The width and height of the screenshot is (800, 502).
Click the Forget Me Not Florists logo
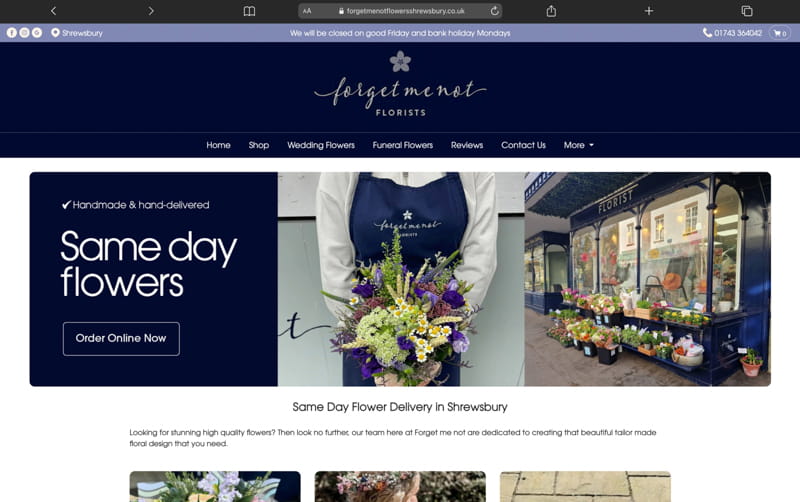tap(400, 84)
